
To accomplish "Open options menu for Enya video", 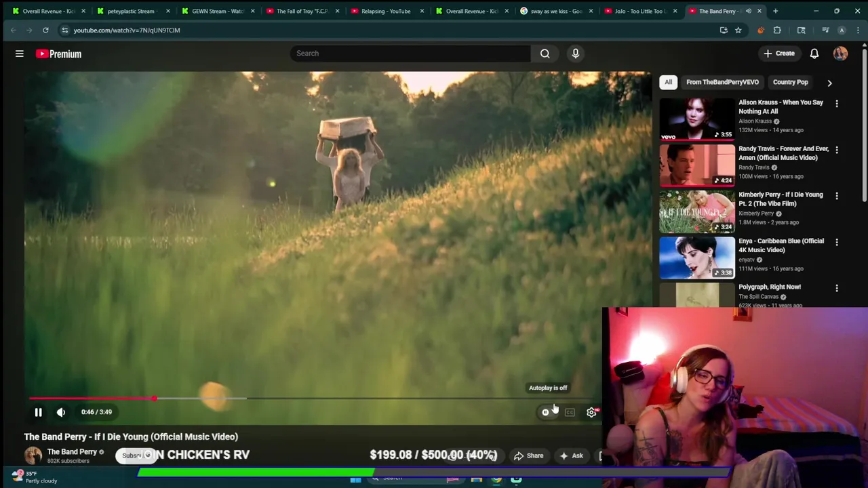I will tap(837, 242).
